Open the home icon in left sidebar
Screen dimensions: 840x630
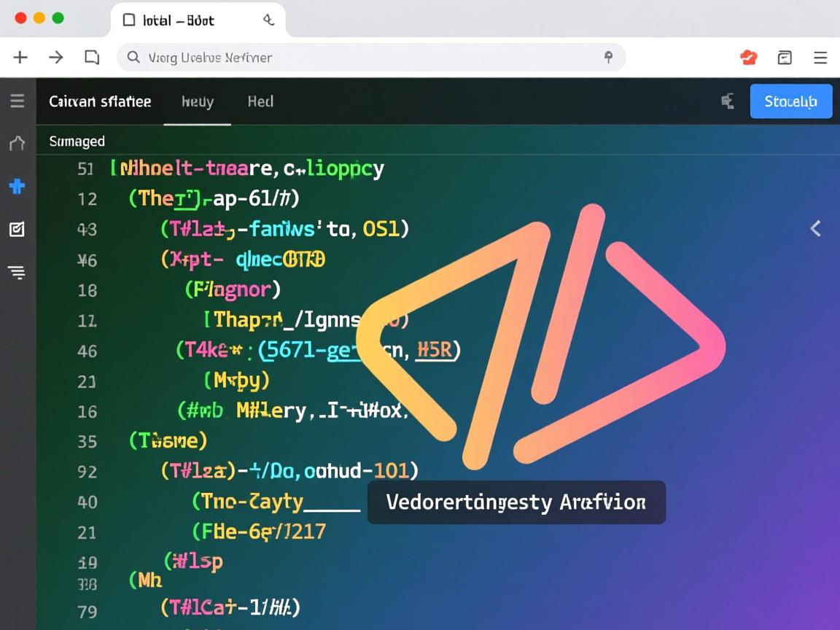click(x=17, y=143)
